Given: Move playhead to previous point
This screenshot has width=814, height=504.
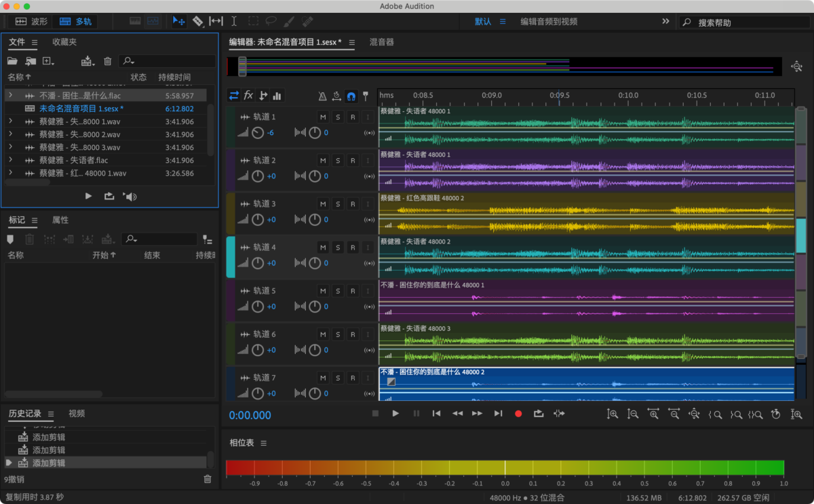Looking at the screenshot, I should (437, 413).
